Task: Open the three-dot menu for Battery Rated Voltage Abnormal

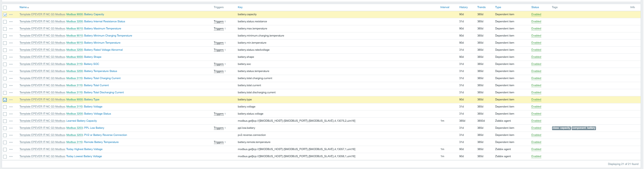Action: (x=11, y=50)
